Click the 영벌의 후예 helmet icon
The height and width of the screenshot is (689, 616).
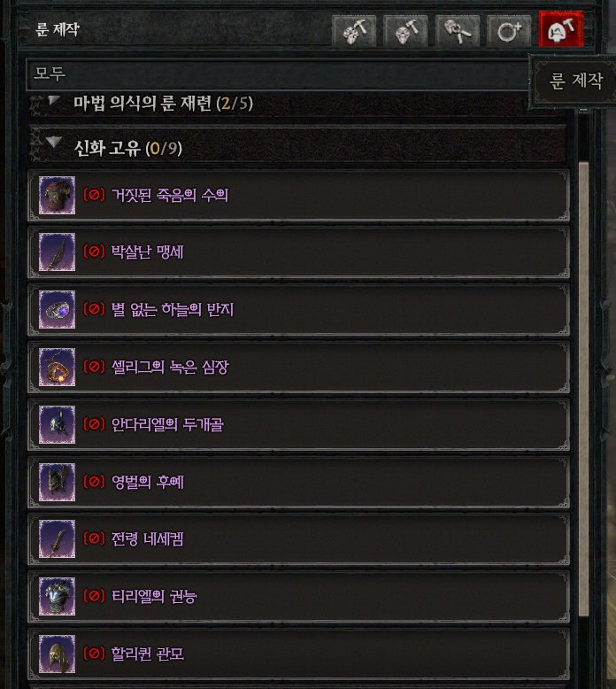(x=57, y=482)
